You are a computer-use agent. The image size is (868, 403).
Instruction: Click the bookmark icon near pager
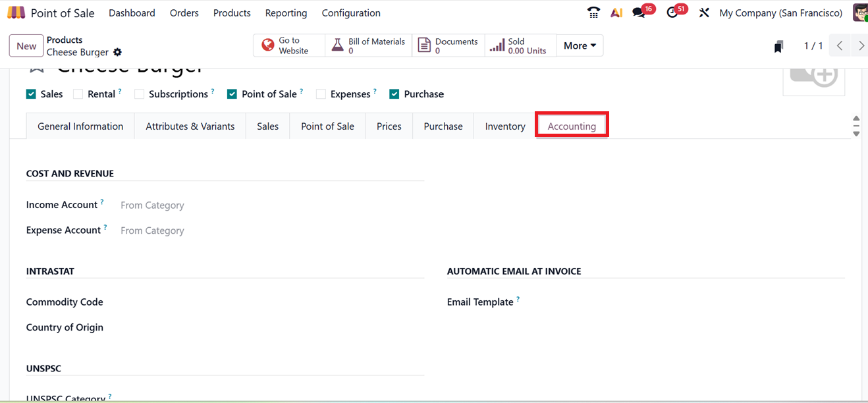(x=779, y=46)
